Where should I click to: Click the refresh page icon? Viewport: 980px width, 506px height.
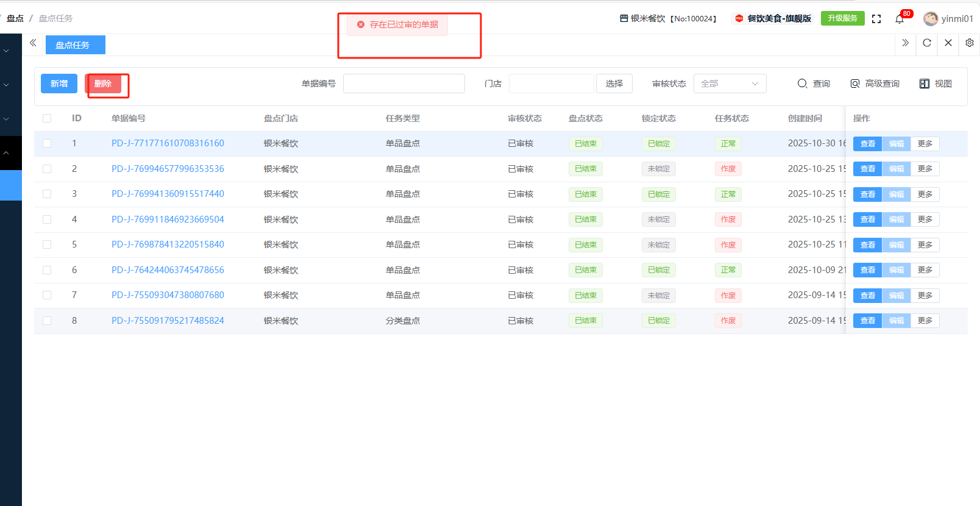tap(927, 43)
